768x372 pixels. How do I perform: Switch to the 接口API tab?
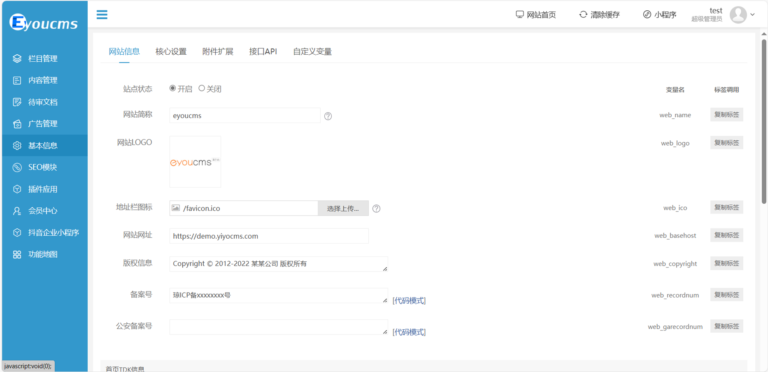[263, 51]
